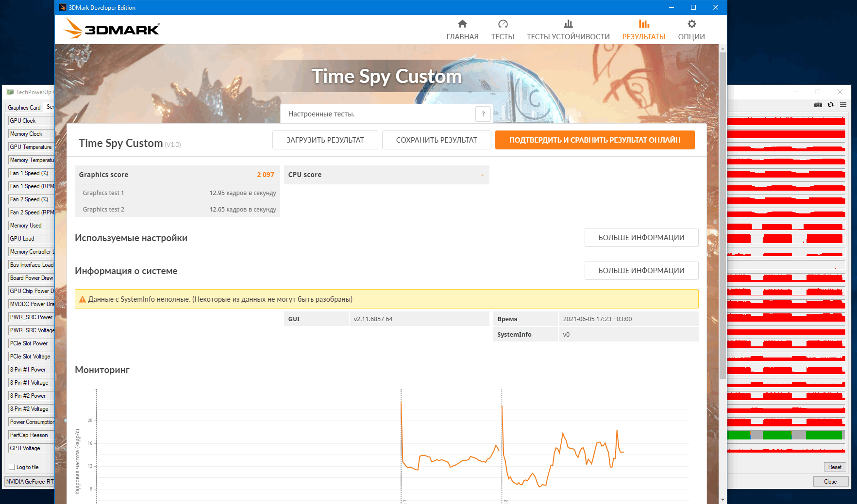
Task: Open БОЛЬШЕ ИНФОРМАЦИИ for Информация о системе
Action: click(641, 270)
